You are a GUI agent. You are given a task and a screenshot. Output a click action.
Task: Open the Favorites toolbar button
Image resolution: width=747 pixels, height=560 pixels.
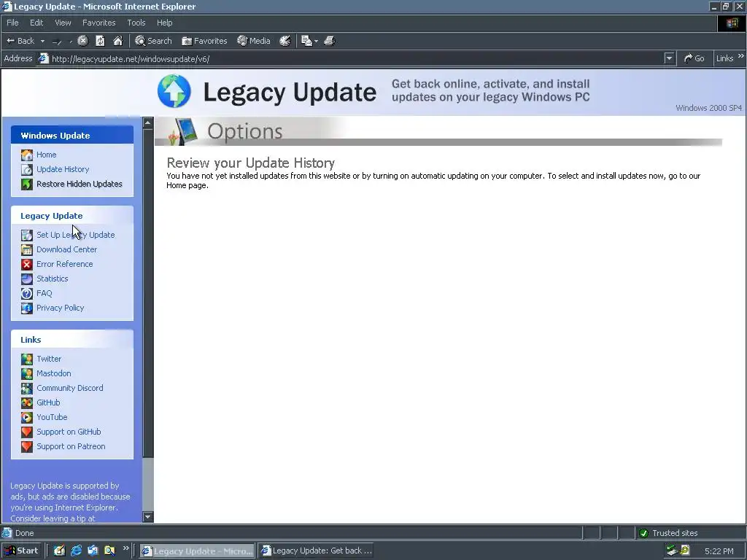(x=204, y=41)
